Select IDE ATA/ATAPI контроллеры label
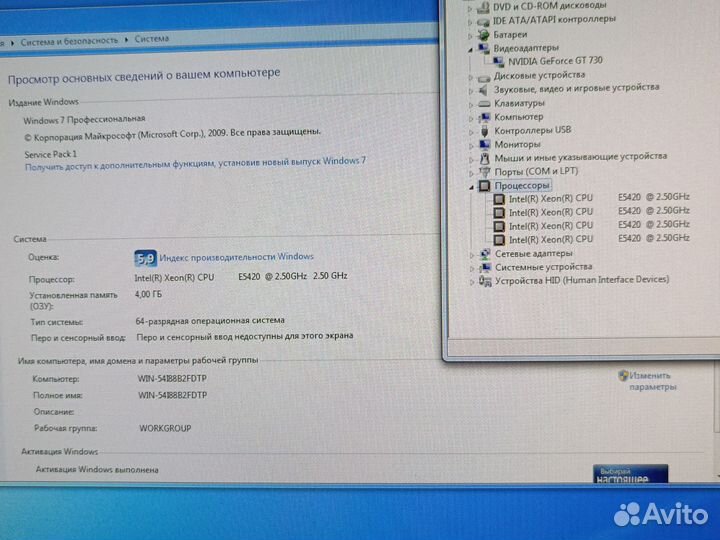The width and height of the screenshot is (720, 540). point(554,20)
